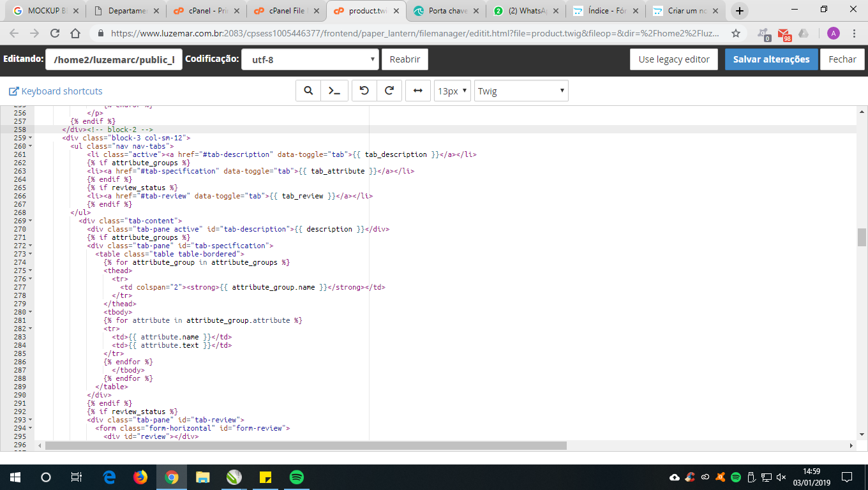Go back in browser history
The width and height of the screenshot is (868, 490).
point(14,34)
